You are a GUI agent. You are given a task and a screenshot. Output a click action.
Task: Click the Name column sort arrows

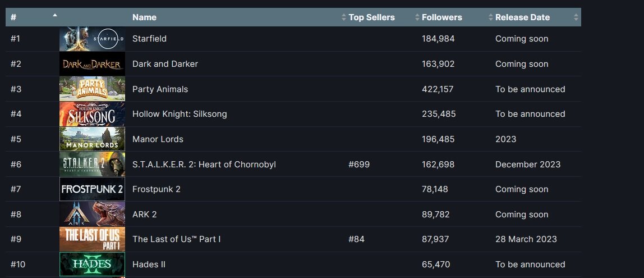coord(344,17)
